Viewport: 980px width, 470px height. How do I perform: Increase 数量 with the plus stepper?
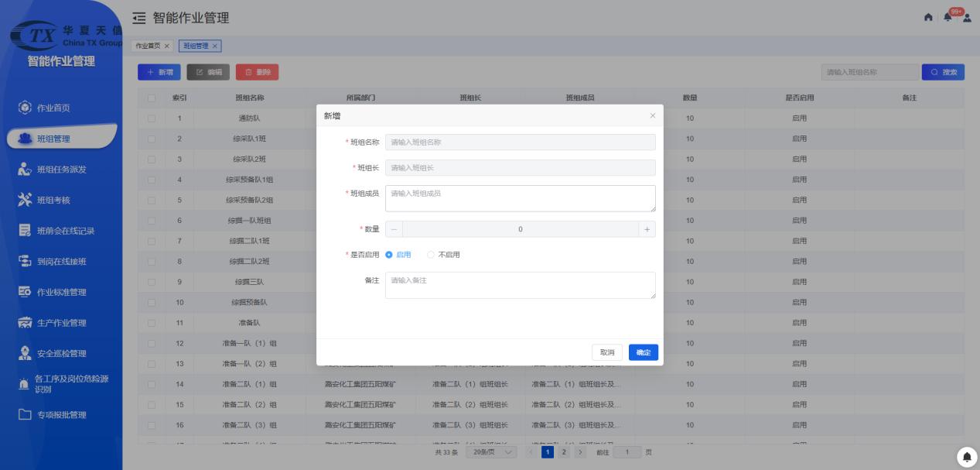(647, 229)
